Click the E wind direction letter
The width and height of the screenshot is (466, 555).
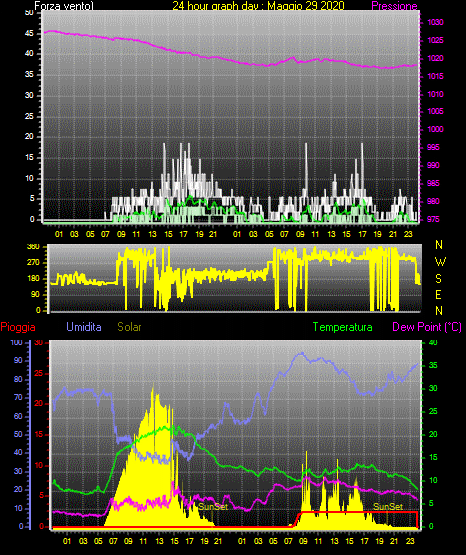438,295
